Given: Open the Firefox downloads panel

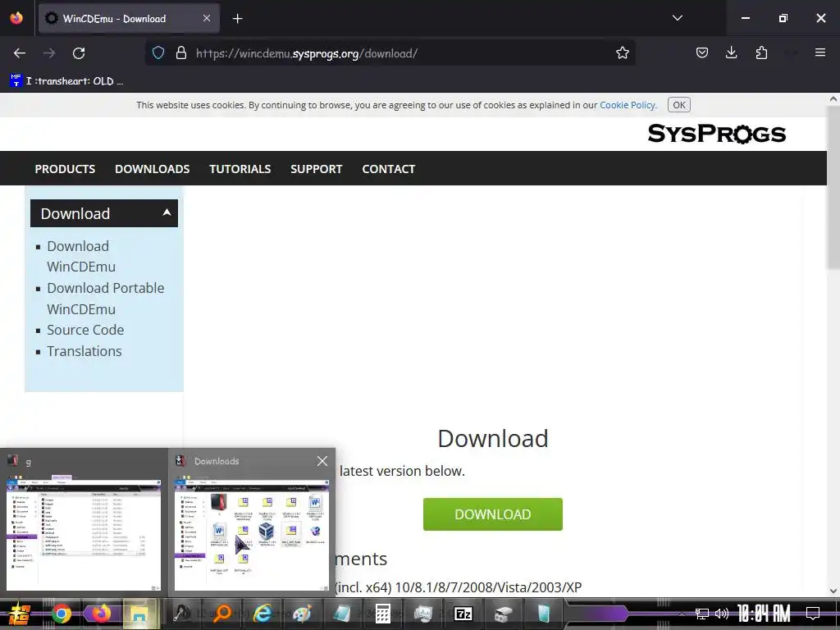Looking at the screenshot, I should point(731,53).
